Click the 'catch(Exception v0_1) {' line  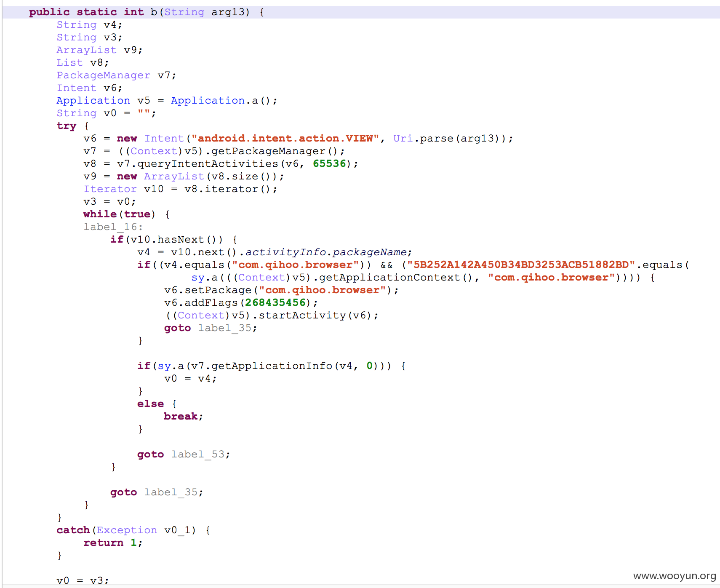(x=133, y=530)
